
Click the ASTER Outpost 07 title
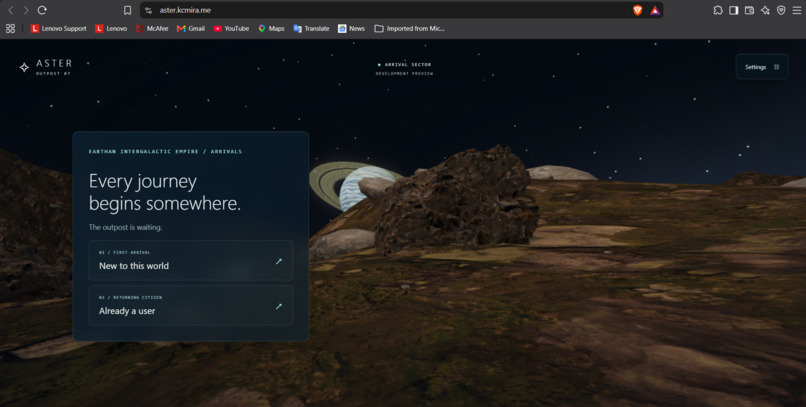pos(54,67)
